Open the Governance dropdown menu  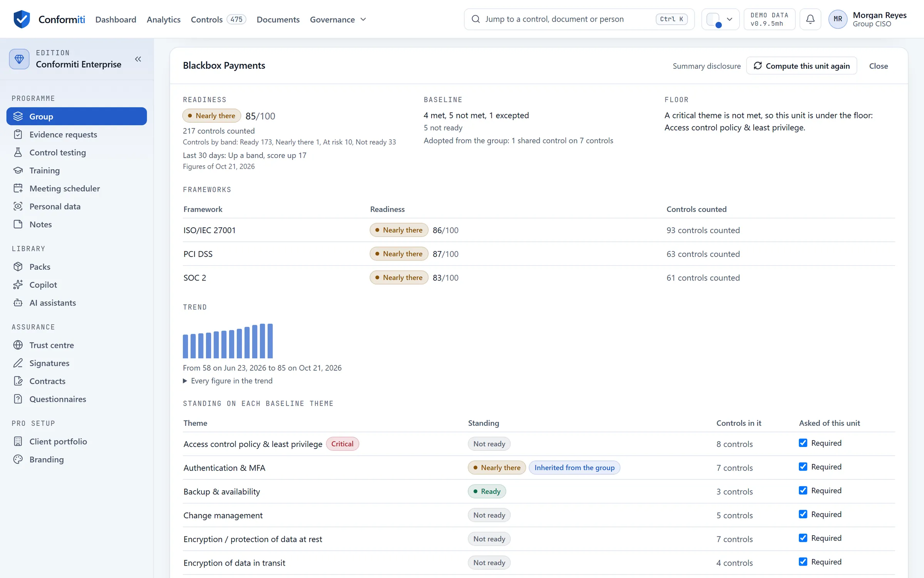(338, 19)
